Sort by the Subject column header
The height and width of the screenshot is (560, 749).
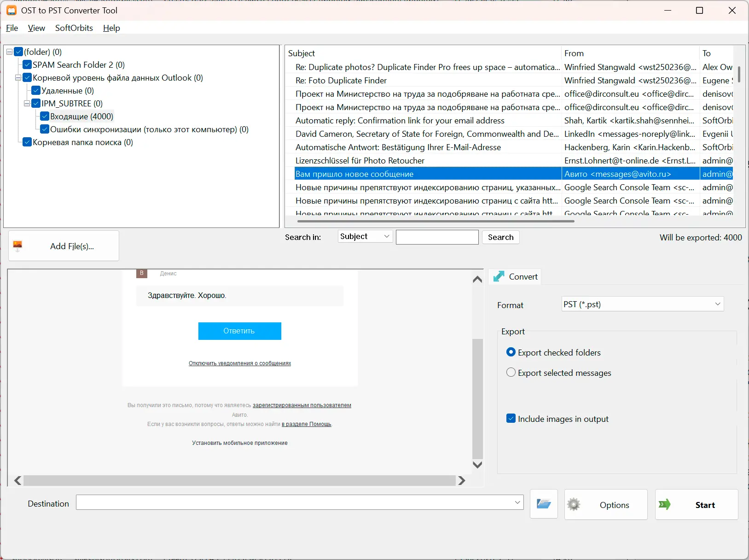(423, 53)
